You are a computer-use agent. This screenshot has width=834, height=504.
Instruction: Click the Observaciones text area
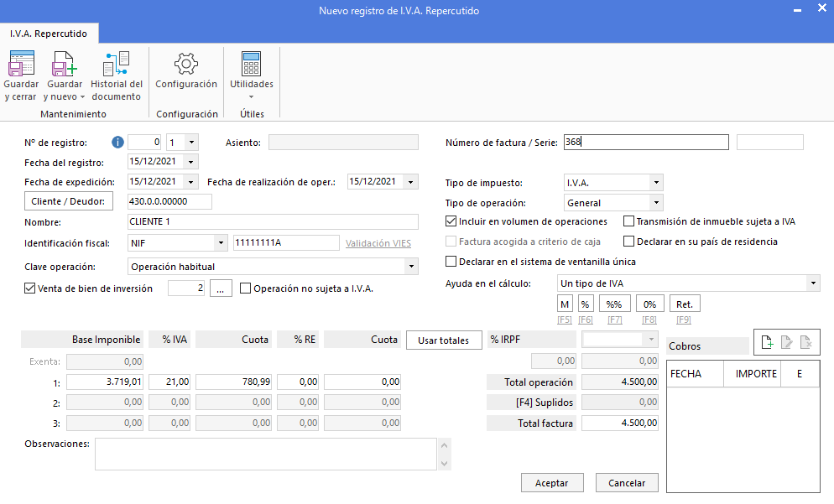coord(266,454)
